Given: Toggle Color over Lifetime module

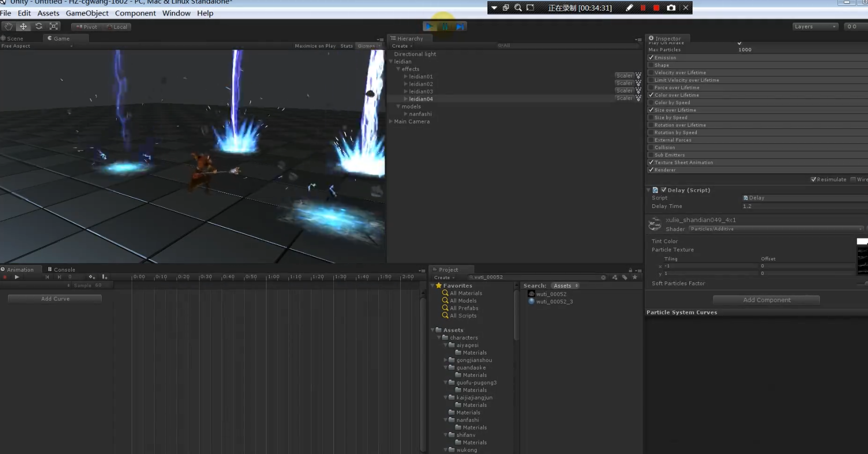Looking at the screenshot, I should (x=651, y=95).
